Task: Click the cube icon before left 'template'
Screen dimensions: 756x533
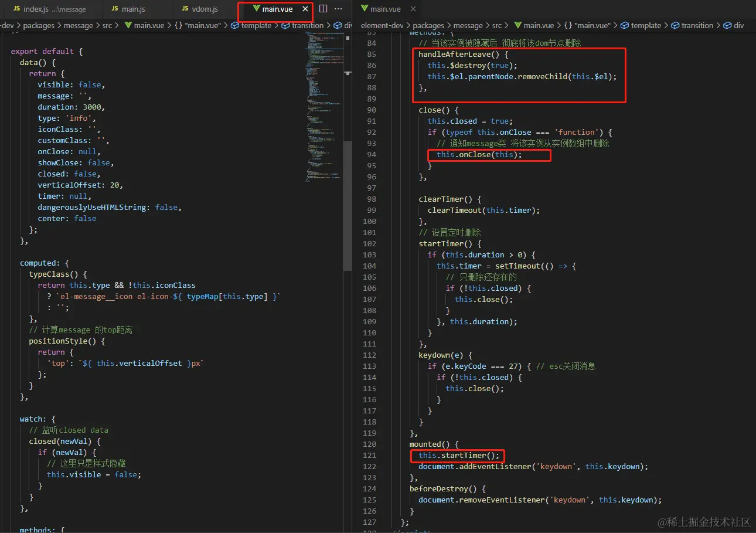Action: coord(235,26)
